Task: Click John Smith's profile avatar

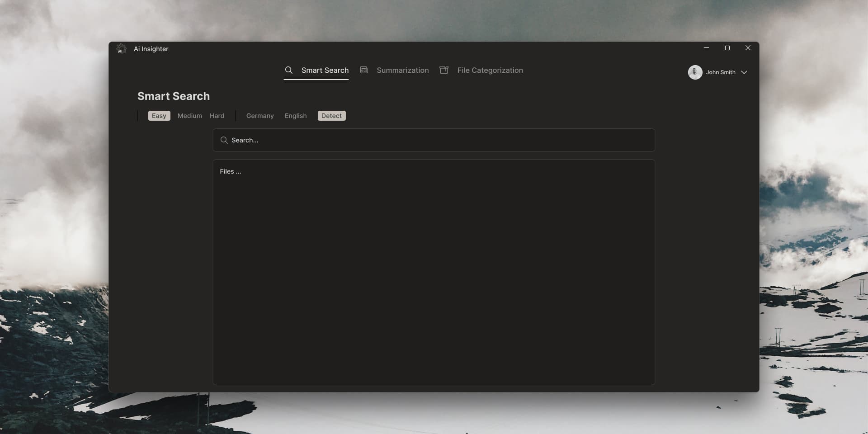Action: (x=695, y=72)
